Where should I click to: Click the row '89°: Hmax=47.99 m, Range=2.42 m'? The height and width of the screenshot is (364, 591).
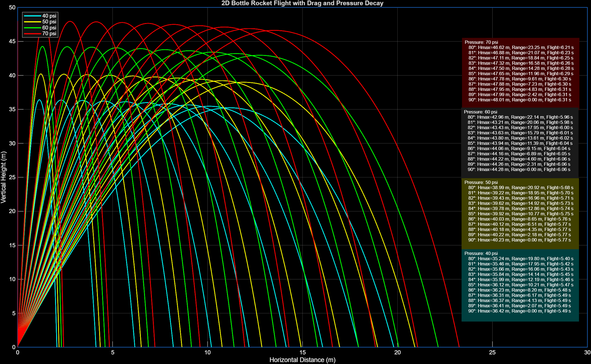(x=520, y=95)
